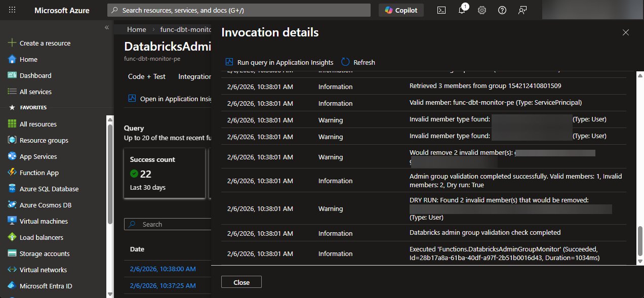
Task: Click into the invocation search field
Action: point(168,224)
